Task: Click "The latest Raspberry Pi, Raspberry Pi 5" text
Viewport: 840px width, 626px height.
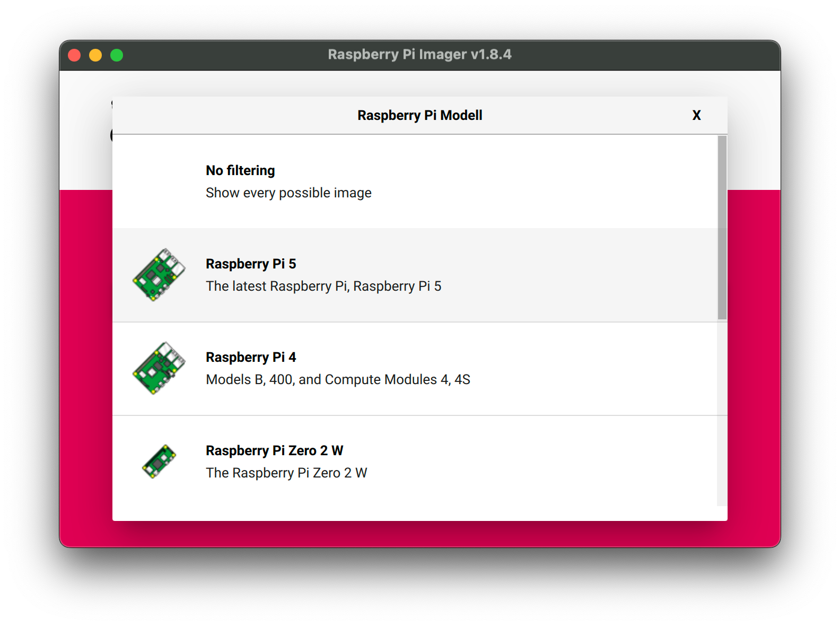Action: 323,286
